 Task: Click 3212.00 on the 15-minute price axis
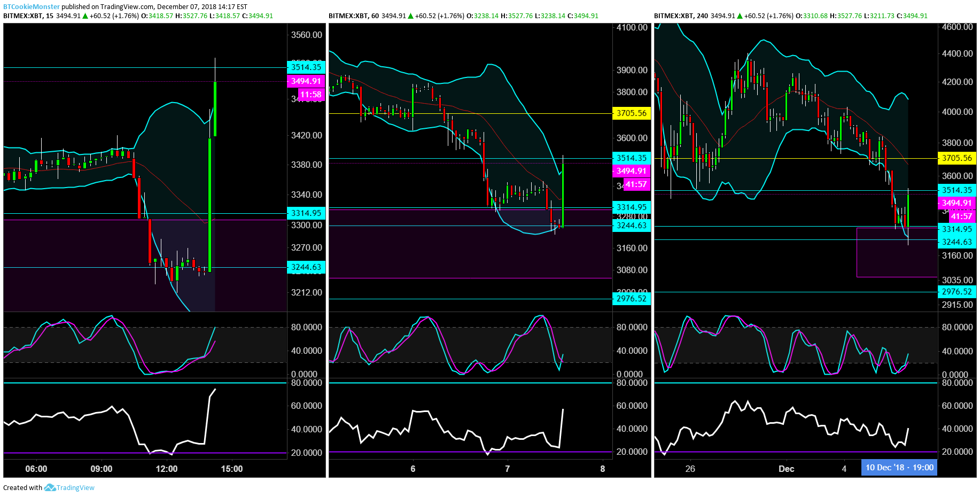tap(306, 292)
